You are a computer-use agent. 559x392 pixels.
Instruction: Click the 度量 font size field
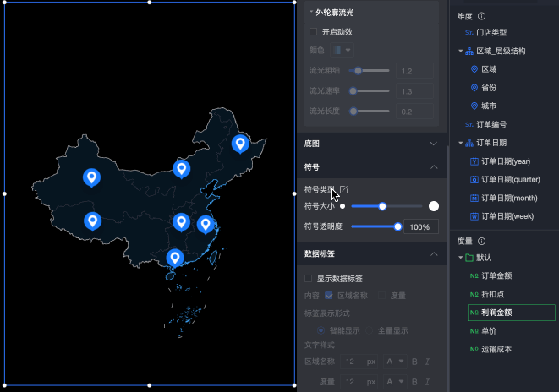(x=359, y=382)
